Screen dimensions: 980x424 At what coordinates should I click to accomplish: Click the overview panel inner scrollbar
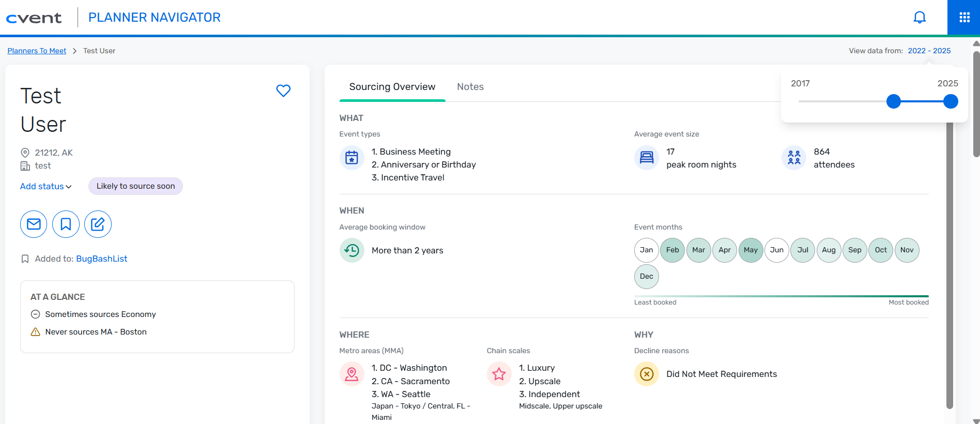click(x=950, y=264)
